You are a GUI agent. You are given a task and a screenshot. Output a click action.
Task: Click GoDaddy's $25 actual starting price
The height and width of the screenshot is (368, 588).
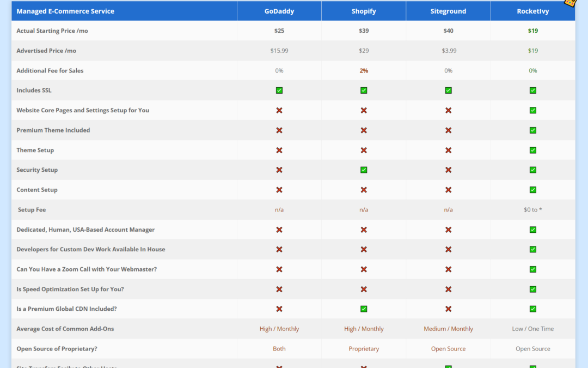point(279,31)
